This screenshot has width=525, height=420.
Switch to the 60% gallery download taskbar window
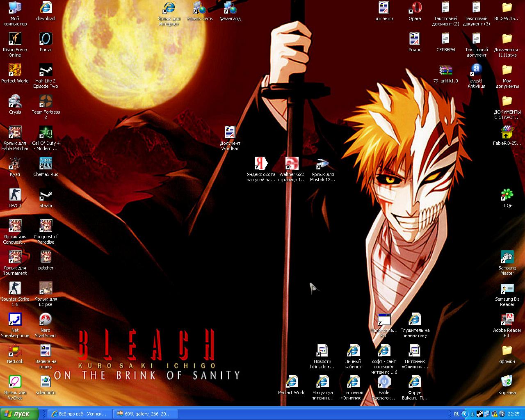click(144, 414)
